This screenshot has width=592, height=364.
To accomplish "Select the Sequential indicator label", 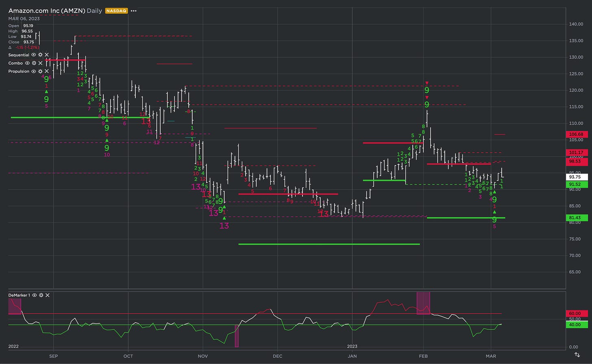I will 19,55.
